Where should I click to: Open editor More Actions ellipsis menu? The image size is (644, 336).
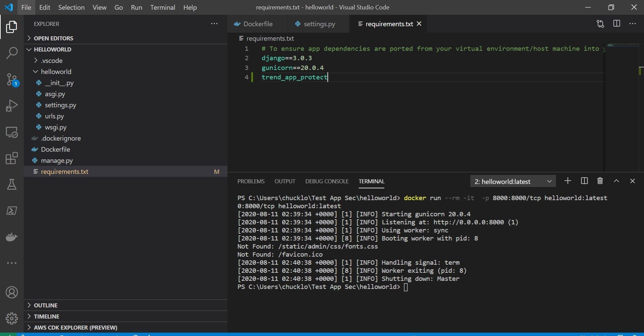(x=633, y=24)
